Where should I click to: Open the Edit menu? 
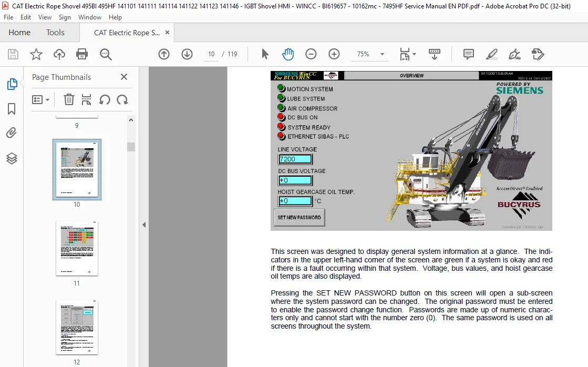pyautogui.click(x=26, y=17)
